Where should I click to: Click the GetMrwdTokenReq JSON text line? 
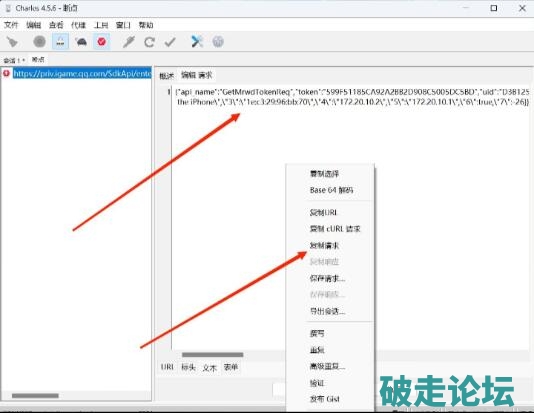pos(352,92)
